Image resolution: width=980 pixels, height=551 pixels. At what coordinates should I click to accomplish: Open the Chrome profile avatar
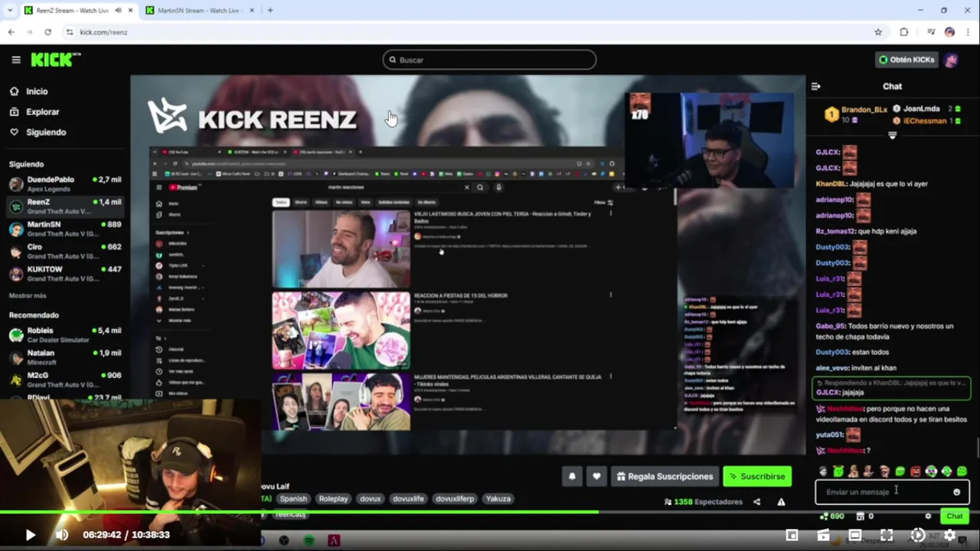(950, 32)
